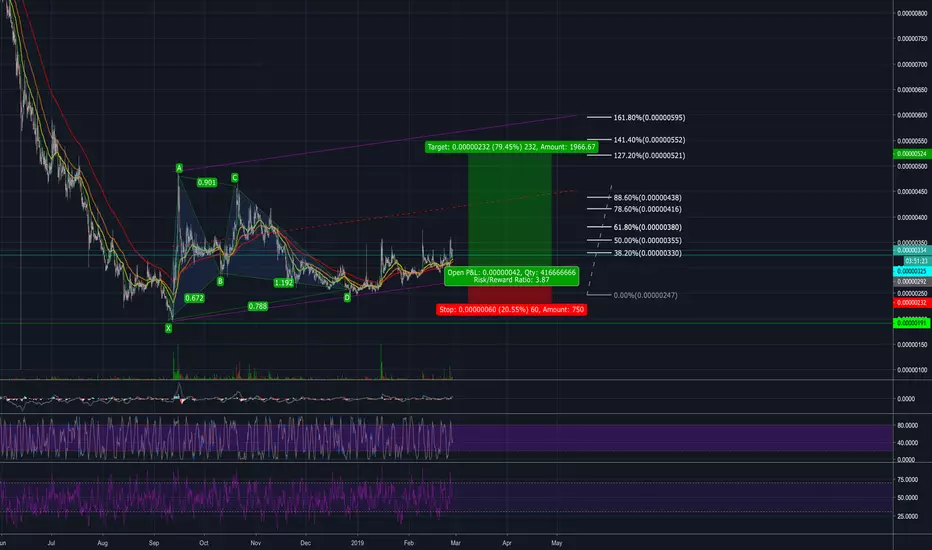Click the gray 0.00000292 price axis tag
Image resolution: width=932 pixels, height=550 pixels.
(x=912, y=281)
